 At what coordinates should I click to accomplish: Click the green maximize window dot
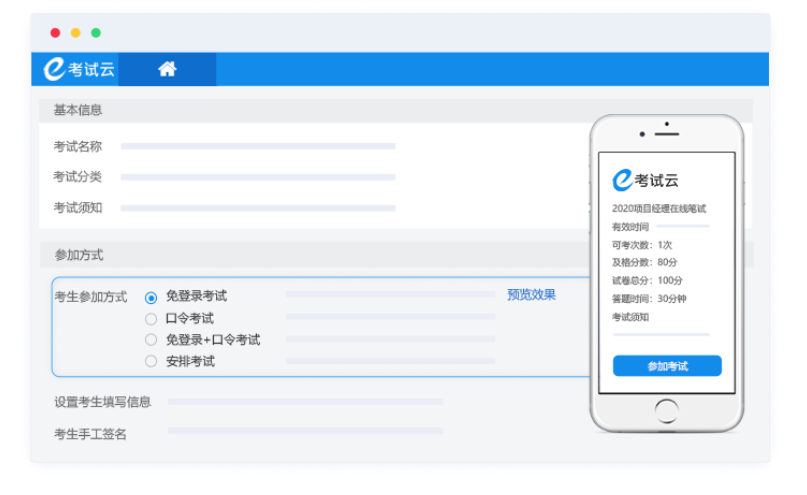[x=96, y=33]
